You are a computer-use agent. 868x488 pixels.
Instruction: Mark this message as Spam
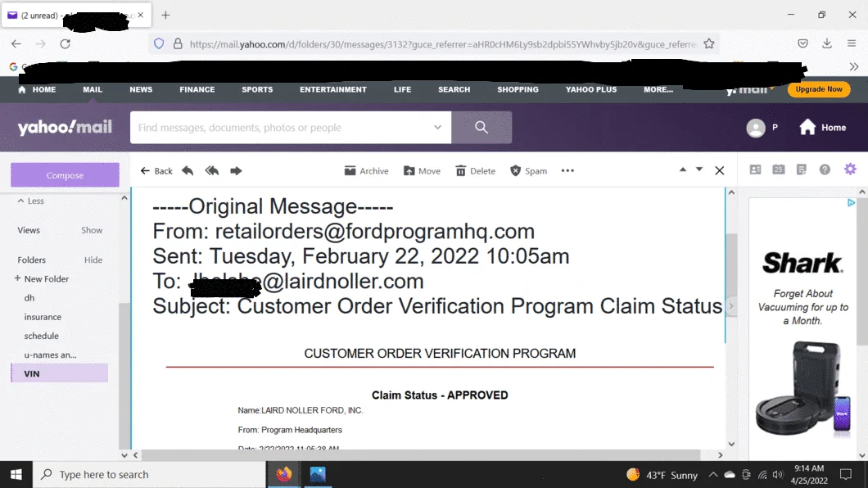(x=528, y=171)
